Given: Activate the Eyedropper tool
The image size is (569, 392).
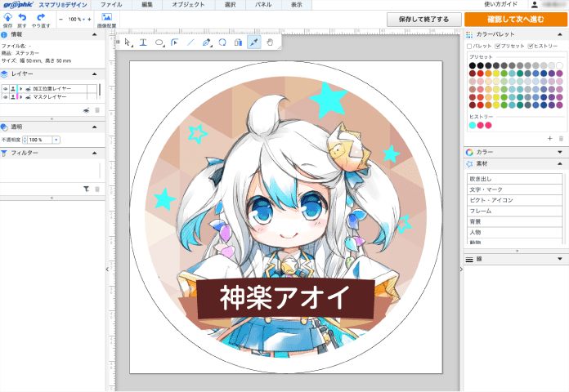Looking at the screenshot, I should (253, 42).
